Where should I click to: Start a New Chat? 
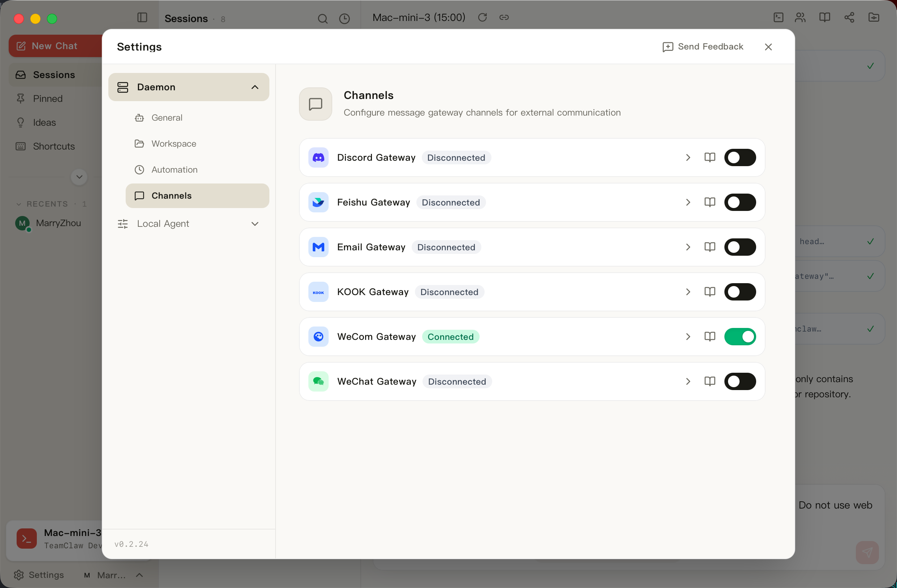click(x=55, y=46)
